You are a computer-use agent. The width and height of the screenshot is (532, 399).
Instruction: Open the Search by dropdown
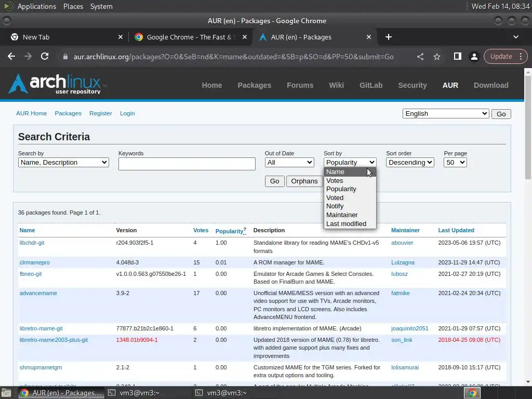coord(63,163)
